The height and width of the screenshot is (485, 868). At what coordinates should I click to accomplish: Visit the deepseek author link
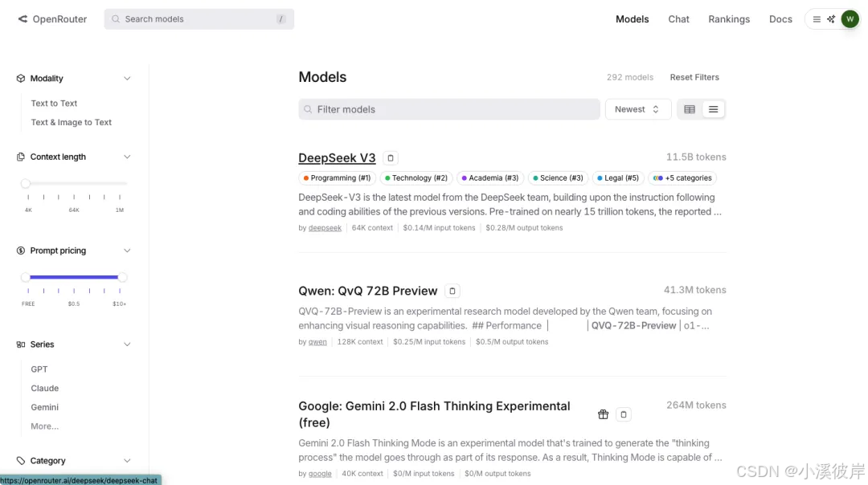click(325, 228)
